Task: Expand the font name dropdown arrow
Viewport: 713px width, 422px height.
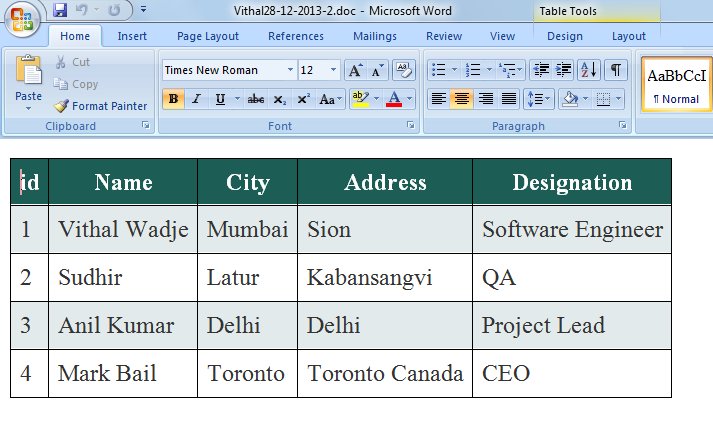Action: tap(290, 70)
